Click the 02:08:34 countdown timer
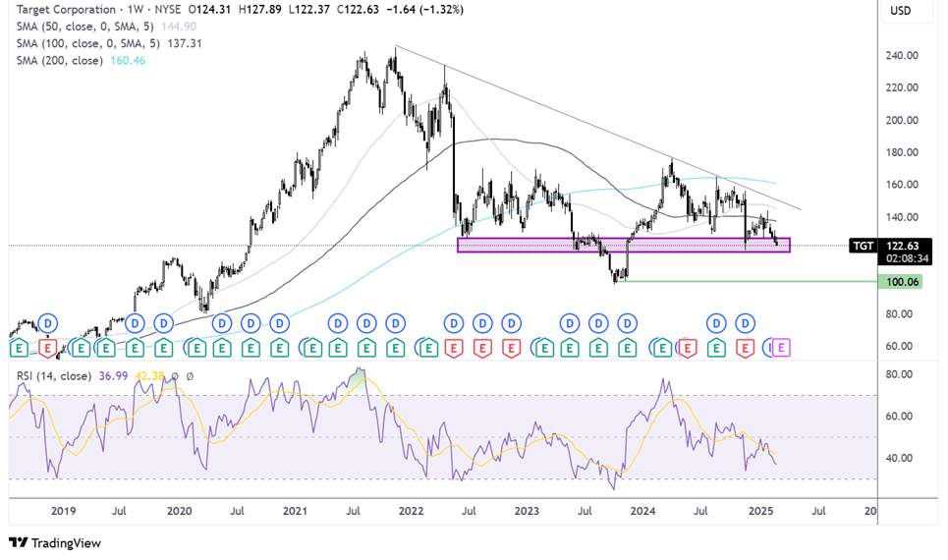 907,258
